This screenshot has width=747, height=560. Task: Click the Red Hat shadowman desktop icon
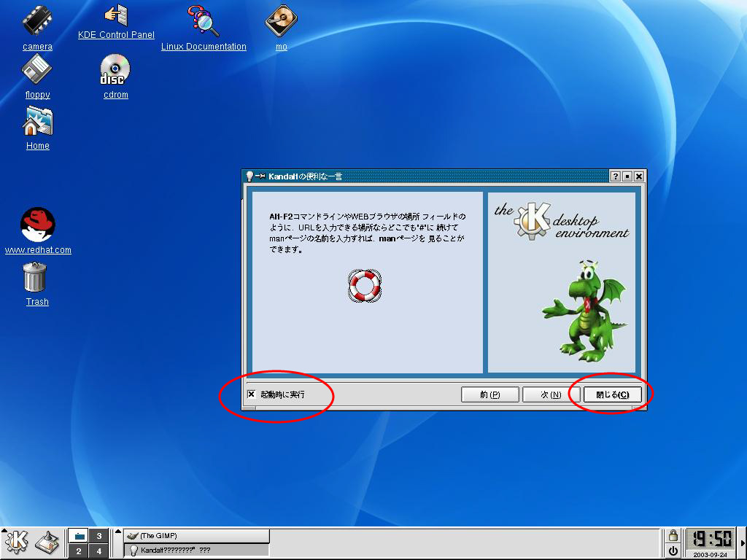38,225
